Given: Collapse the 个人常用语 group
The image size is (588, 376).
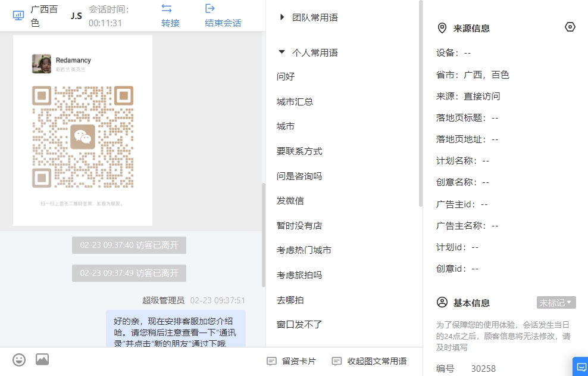Looking at the screenshot, I should (282, 52).
